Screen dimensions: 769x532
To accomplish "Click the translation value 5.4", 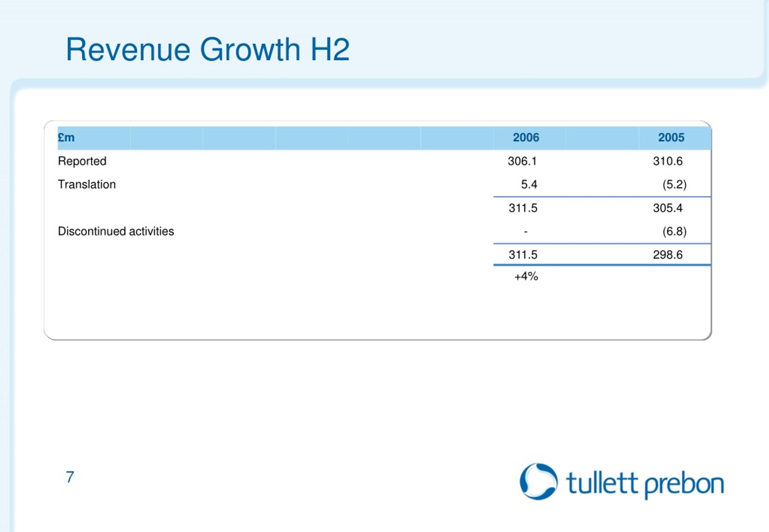I will coord(529,184).
